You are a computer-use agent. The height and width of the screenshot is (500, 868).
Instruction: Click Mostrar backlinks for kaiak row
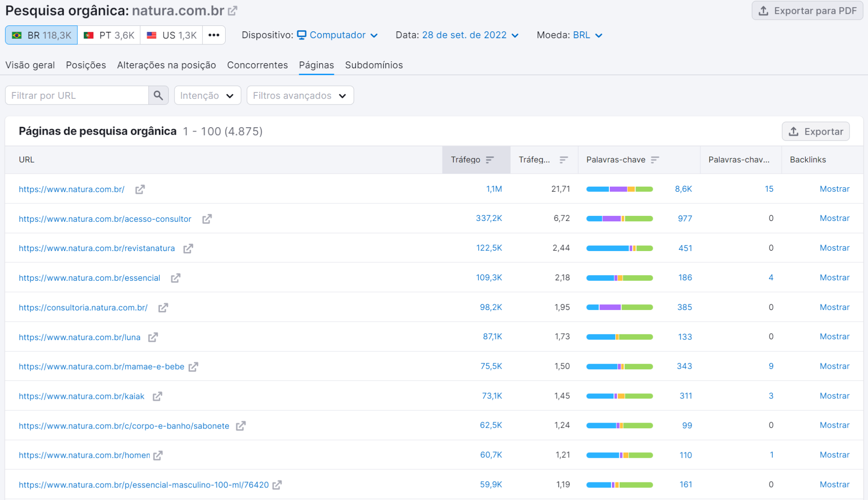[834, 396]
